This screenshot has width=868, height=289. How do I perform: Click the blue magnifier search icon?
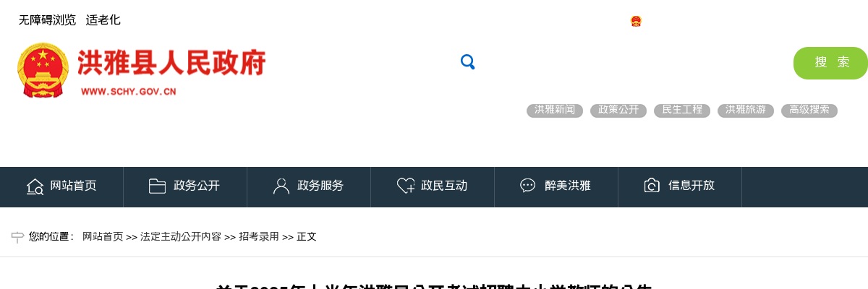[467, 62]
